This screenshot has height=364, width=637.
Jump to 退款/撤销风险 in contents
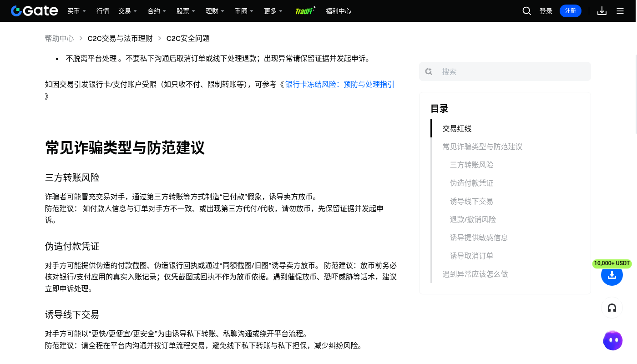point(473,219)
